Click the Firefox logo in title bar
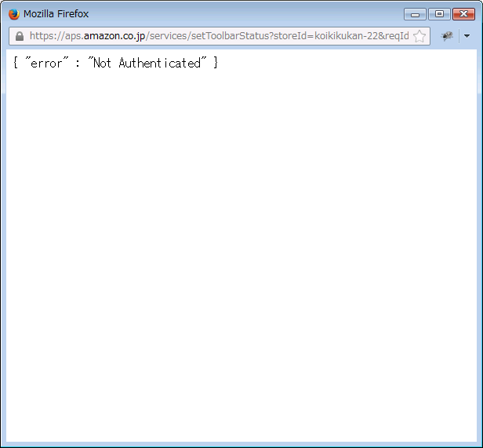 click(x=14, y=14)
